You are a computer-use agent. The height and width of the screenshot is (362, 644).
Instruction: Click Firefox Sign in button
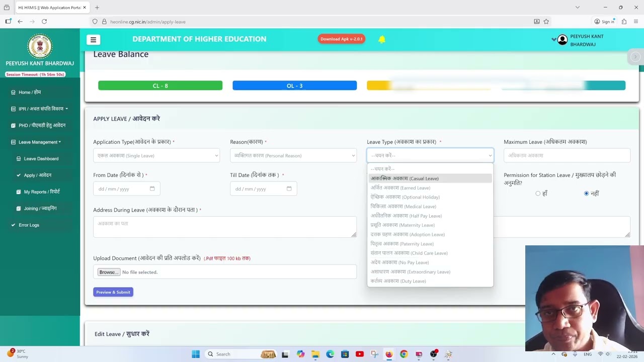[x=604, y=22]
